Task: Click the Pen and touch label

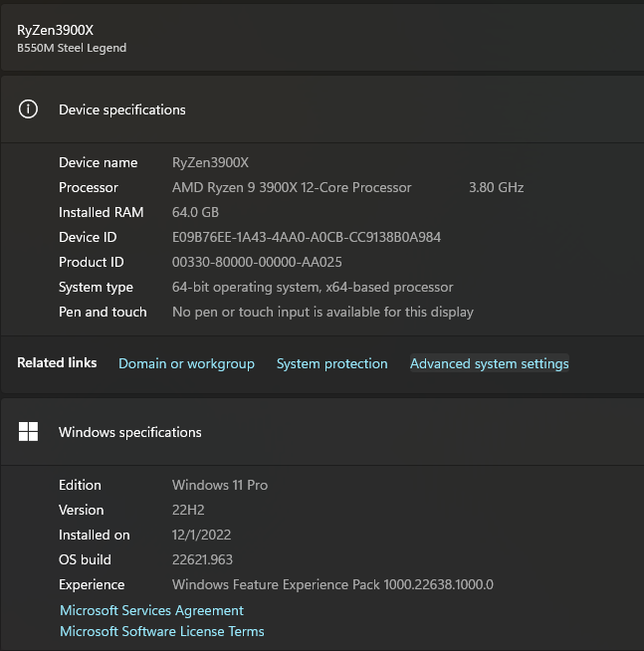Action: (103, 312)
